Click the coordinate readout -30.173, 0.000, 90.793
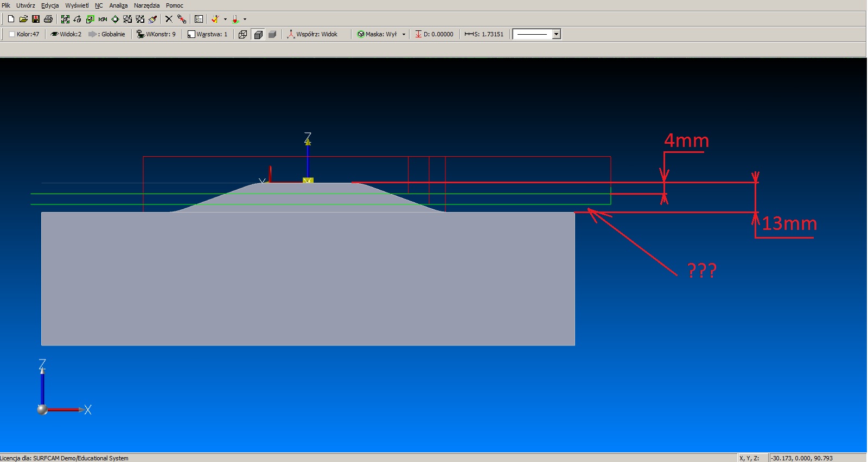868x462 pixels. (x=803, y=458)
